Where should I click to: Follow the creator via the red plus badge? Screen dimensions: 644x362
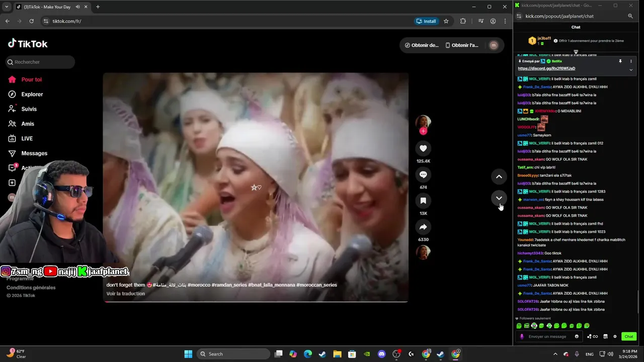point(423,131)
